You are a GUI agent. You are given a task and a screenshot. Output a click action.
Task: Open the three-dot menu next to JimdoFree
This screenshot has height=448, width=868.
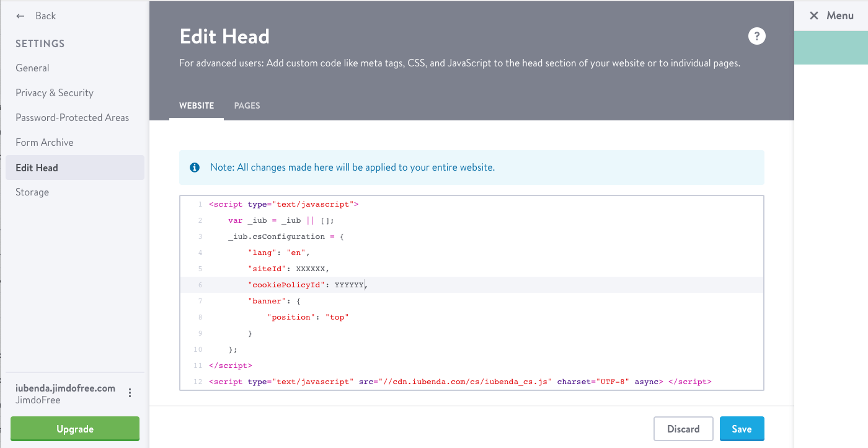[130, 392]
